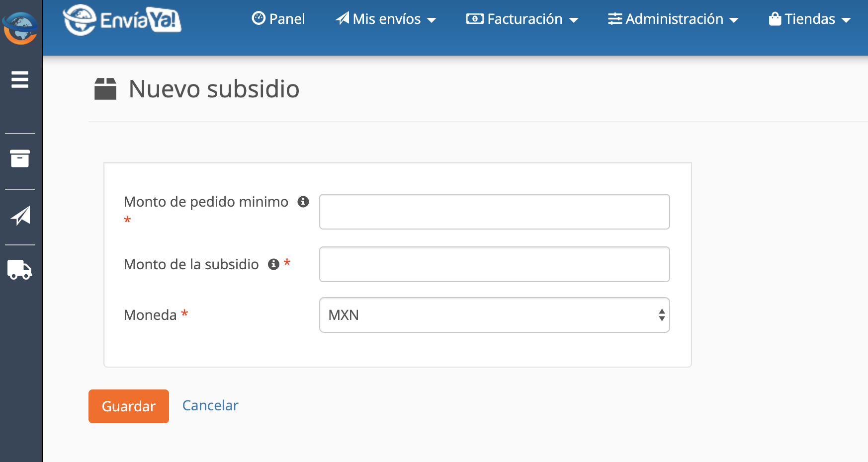Open the Mis envíos dropdown menu
This screenshot has width=868, height=462.
(386, 19)
